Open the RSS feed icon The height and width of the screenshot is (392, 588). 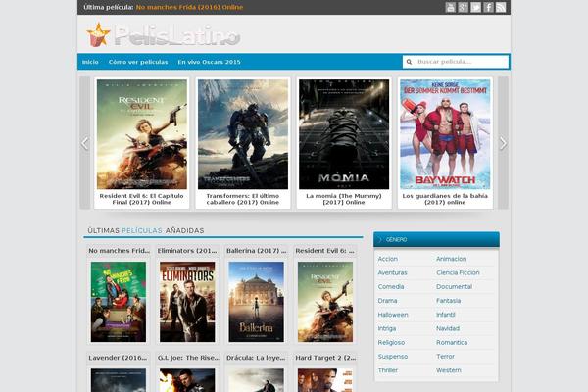(x=501, y=7)
